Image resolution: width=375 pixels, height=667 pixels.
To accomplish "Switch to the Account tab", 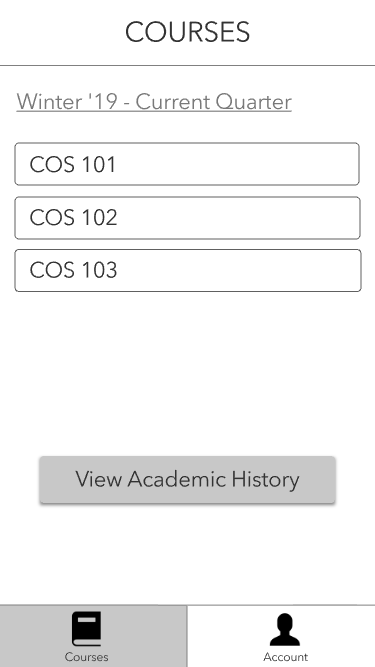I will [281, 636].
